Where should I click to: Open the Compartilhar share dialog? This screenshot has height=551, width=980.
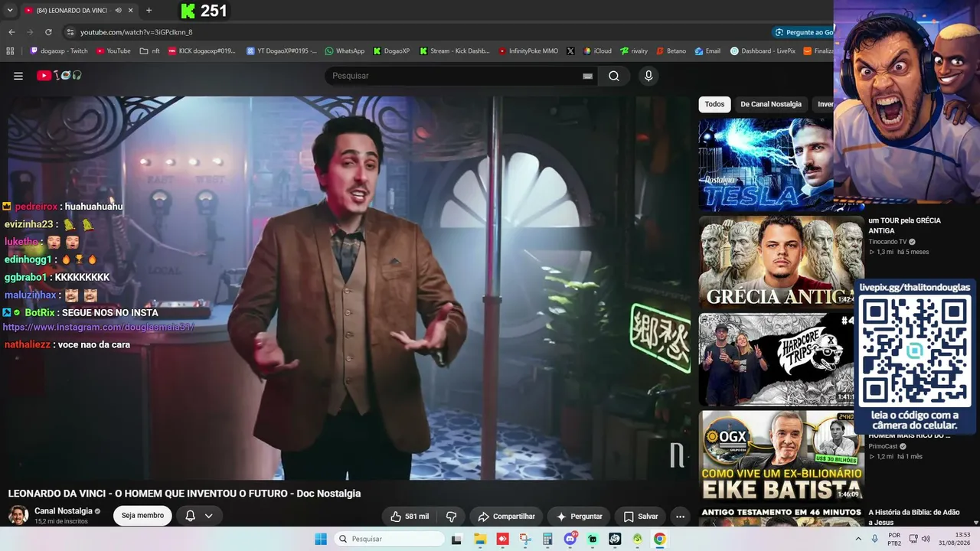click(506, 517)
